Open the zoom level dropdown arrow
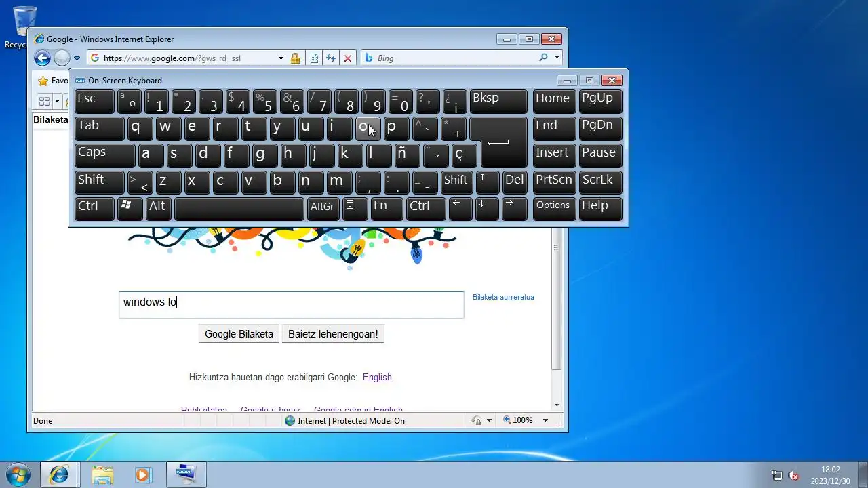The image size is (868, 488). click(x=545, y=420)
